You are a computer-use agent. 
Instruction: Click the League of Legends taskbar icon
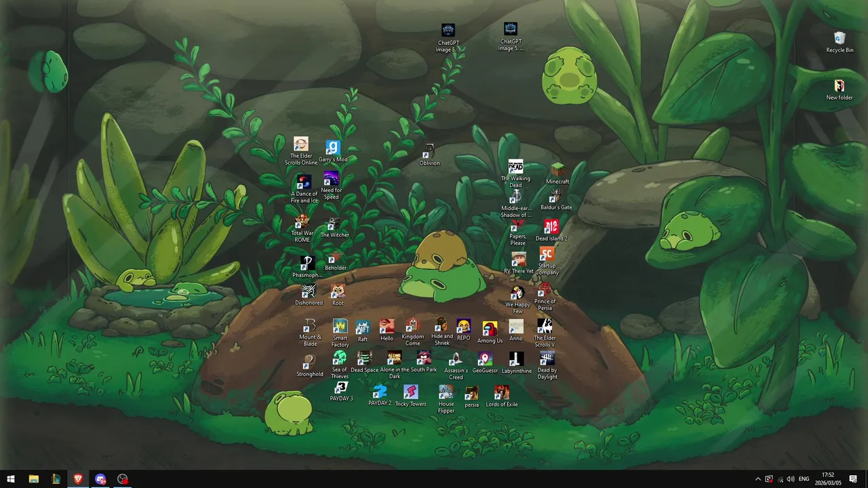(56, 479)
